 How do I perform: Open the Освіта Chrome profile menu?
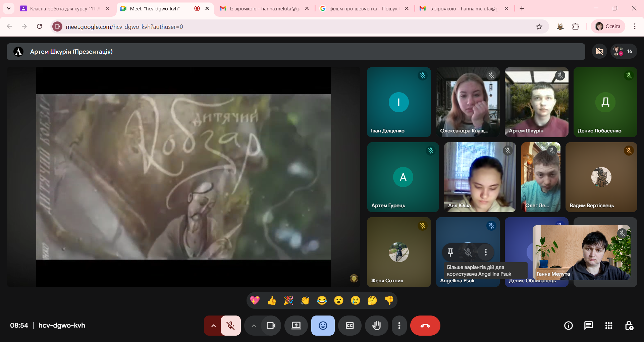[608, 26]
